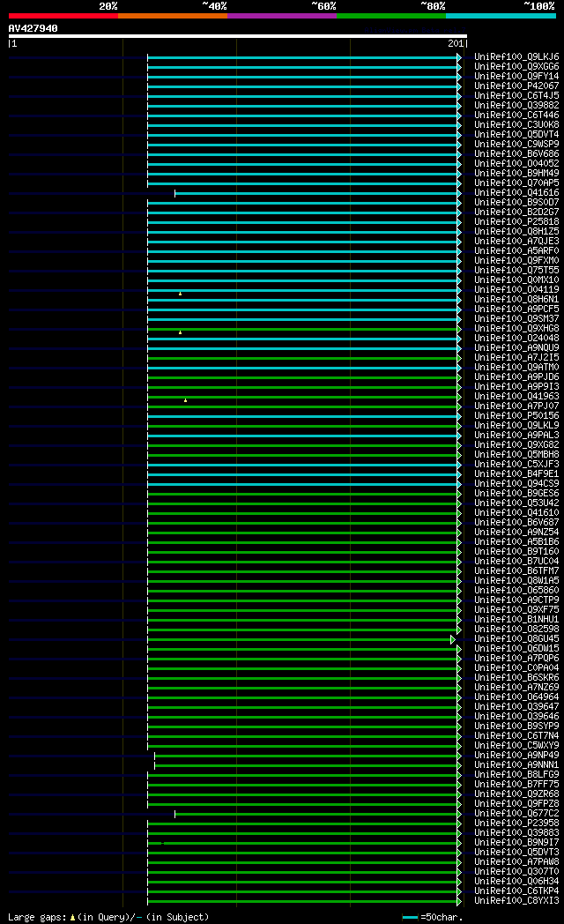Click the green alignment bar for Q9XHG8

pyautogui.click(x=302, y=329)
